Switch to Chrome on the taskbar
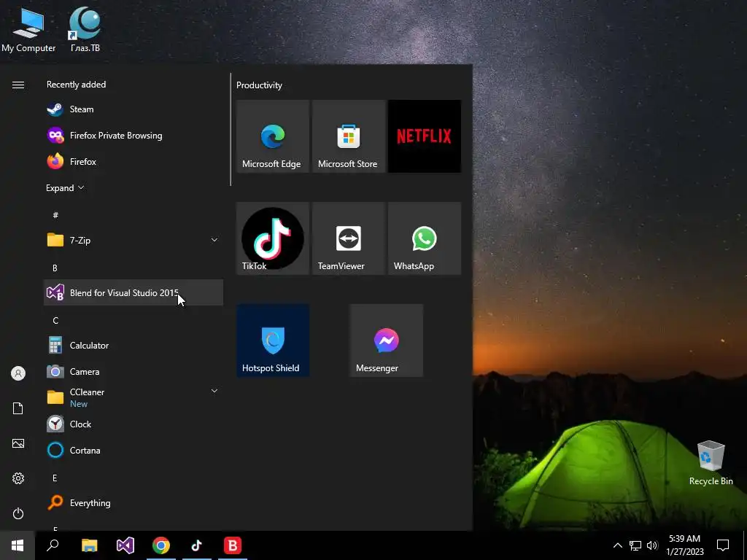 (161, 545)
